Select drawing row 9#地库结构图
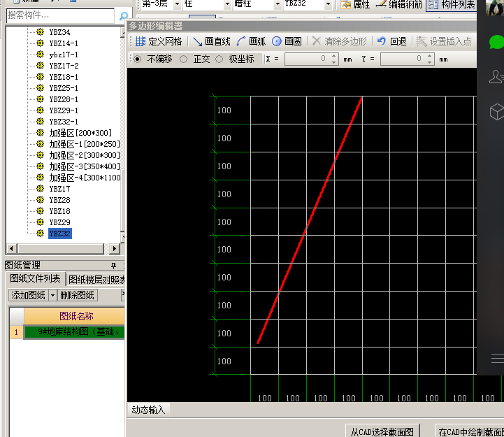This screenshot has width=504, height=437. (75, 331)
